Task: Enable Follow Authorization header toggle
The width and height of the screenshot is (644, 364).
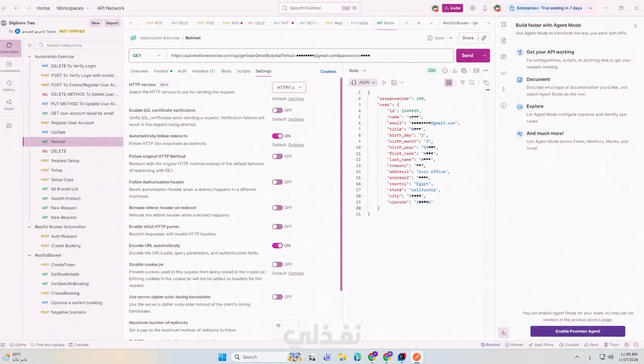Action: 277,182
